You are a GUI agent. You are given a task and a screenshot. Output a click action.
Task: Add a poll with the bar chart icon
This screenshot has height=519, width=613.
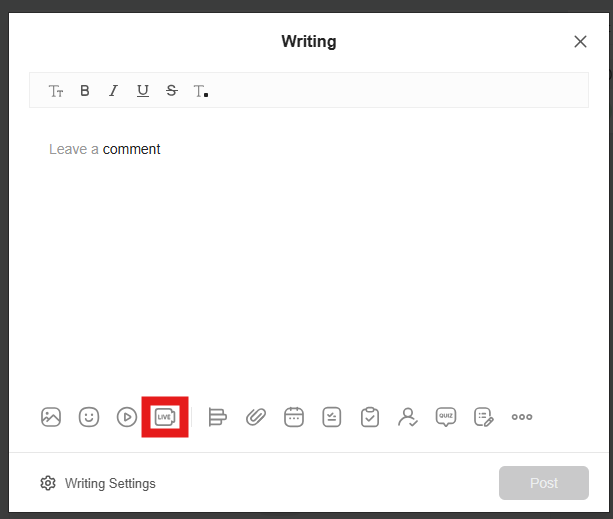pos(218,417)
